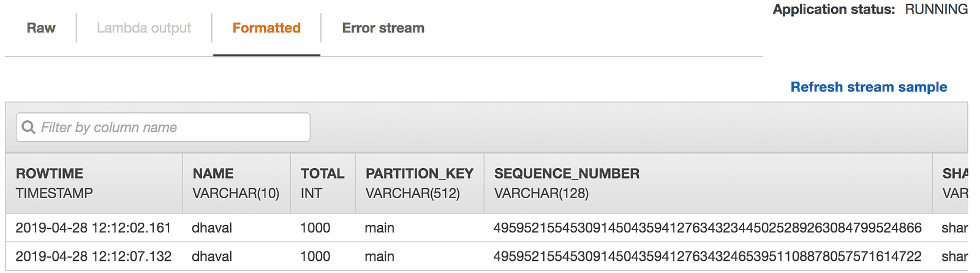Click the ROWTIME column header

[50, 174]
